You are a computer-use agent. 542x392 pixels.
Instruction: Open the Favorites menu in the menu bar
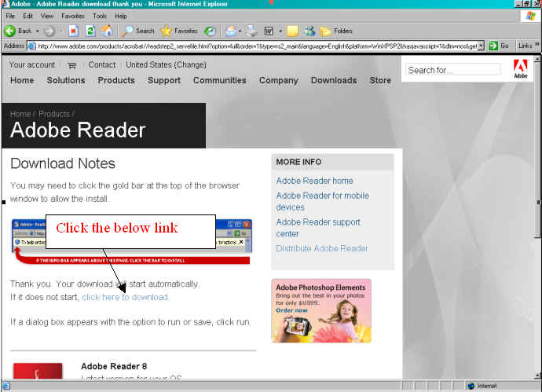point(73,16)
